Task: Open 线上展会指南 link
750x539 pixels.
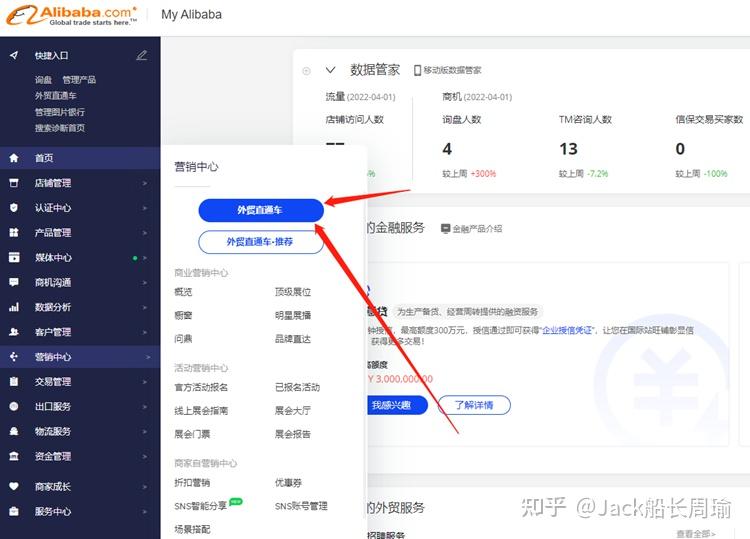Action: point(201,410)
